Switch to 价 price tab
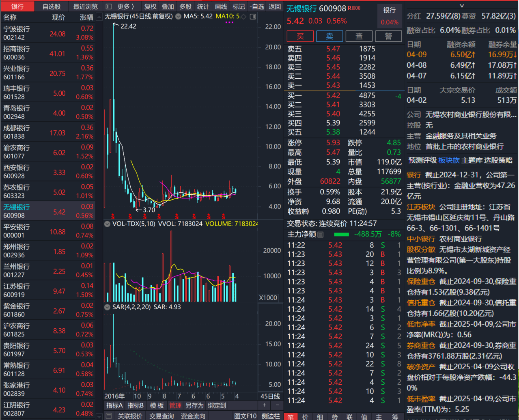 (x=305, y=416)
